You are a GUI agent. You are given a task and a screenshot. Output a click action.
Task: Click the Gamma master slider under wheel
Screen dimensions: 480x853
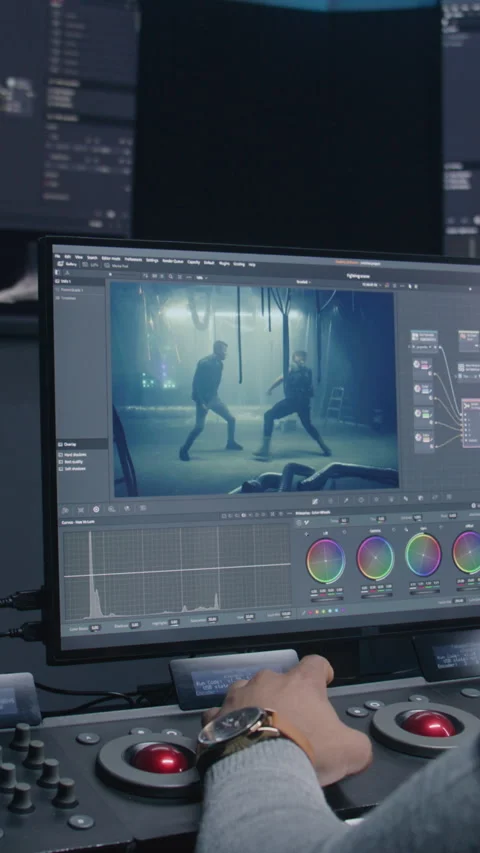point(377,595)
